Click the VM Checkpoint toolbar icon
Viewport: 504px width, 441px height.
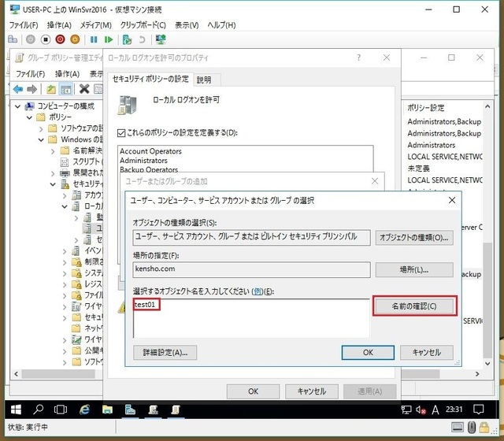pos(126,39)
